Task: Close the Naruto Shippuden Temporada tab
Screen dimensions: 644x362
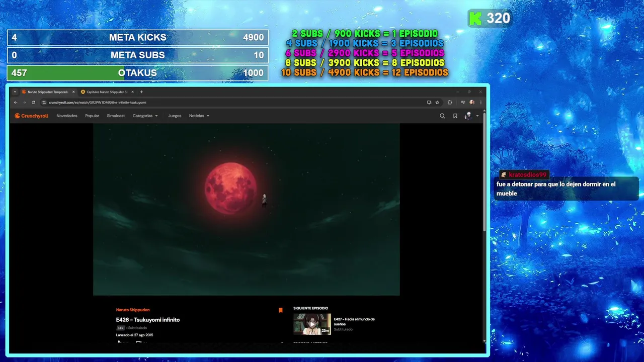Action: pos(73,92)
